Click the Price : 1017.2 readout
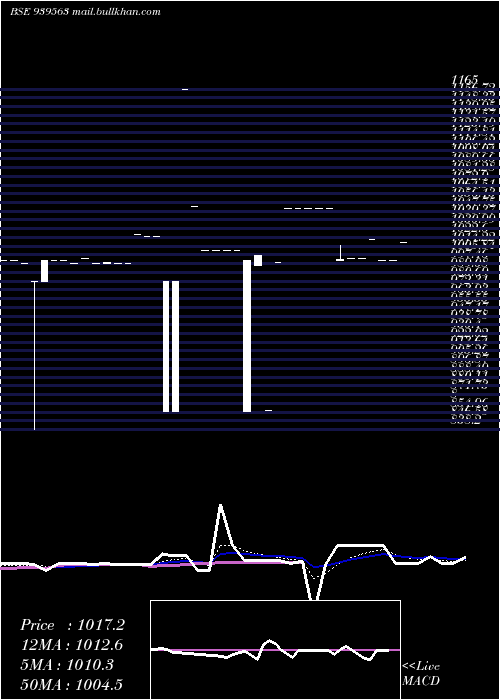 click(x=72, y=625)
